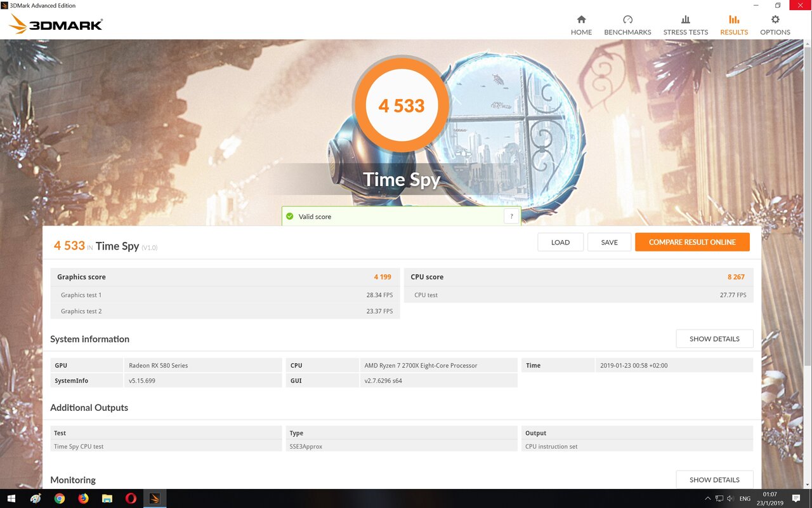Click the Graphics score value 4 199
The width and height of the screenshot is (812, 508).
pos(383,277)
